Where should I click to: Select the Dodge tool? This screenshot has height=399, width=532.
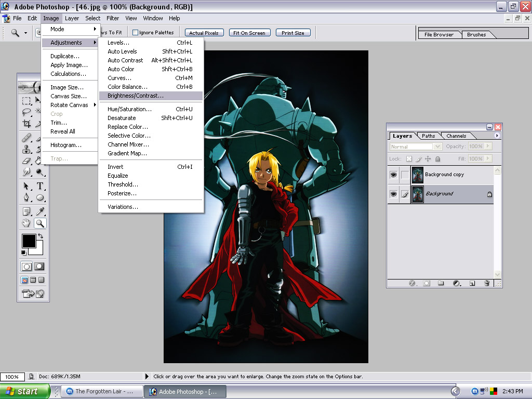40,172
